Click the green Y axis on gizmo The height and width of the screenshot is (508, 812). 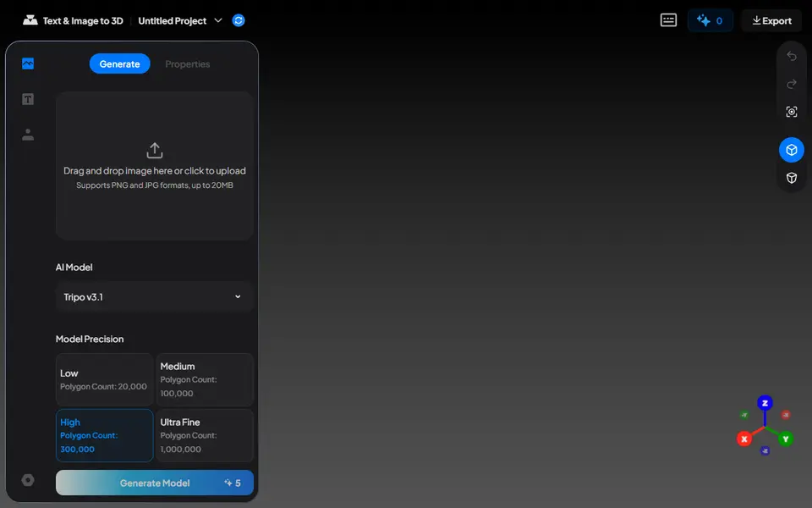786,439
